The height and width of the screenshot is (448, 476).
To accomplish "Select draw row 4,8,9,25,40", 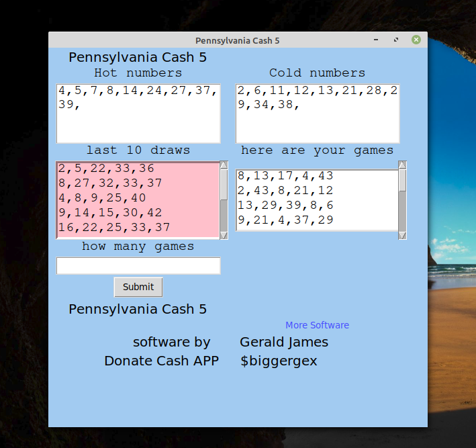I will 102,197.
